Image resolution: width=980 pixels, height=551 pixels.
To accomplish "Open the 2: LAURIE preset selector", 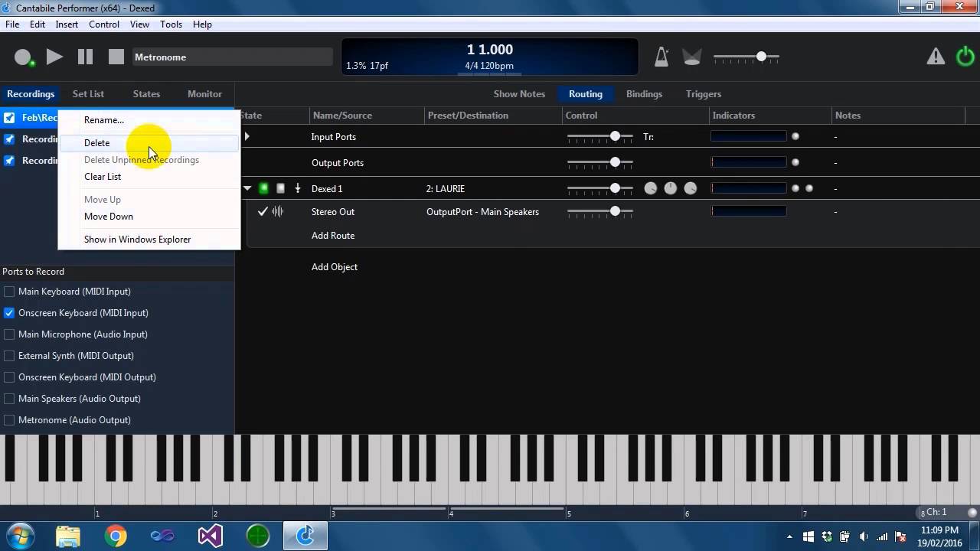I will (x=446, y=189).
